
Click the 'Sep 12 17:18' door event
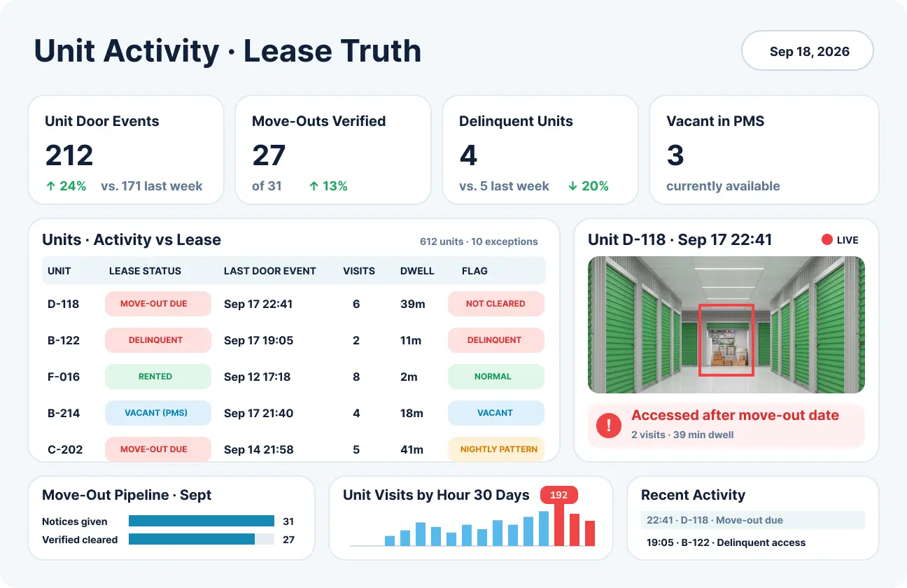259,377
